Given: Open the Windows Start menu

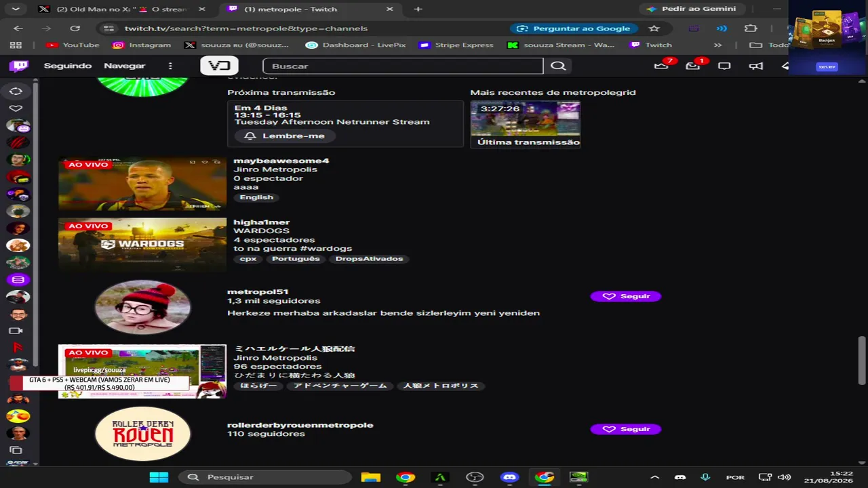Looking at the screenshot, I should pyautogui.click(x=159, y=477).
